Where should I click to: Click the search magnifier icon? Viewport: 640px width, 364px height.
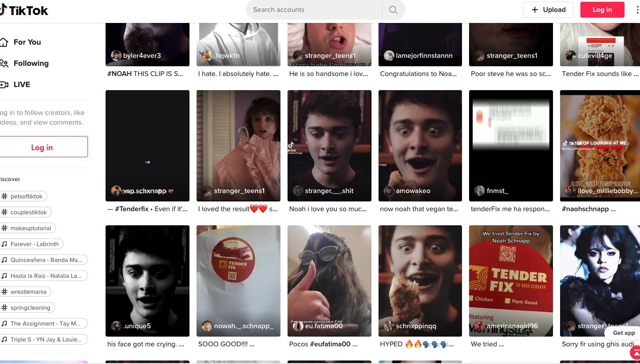click(393, 10)
